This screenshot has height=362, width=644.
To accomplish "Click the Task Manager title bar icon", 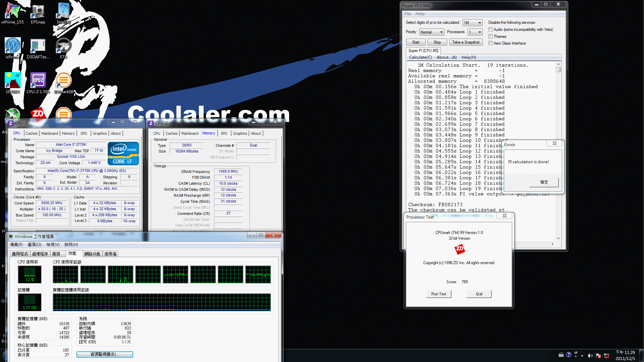I will click(11, 236).
